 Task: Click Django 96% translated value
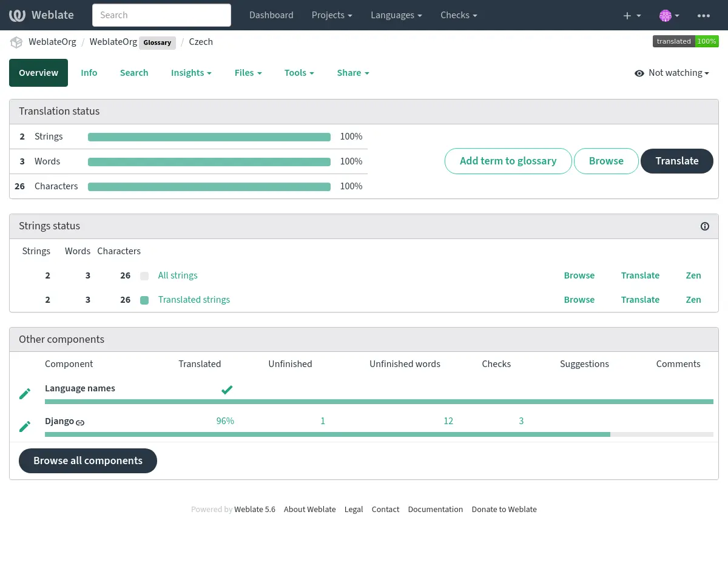click(x=225, y=421)
